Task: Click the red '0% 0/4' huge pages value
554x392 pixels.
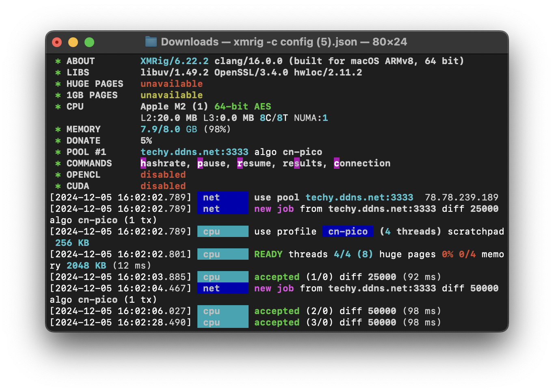Action: tap(459, 254)
